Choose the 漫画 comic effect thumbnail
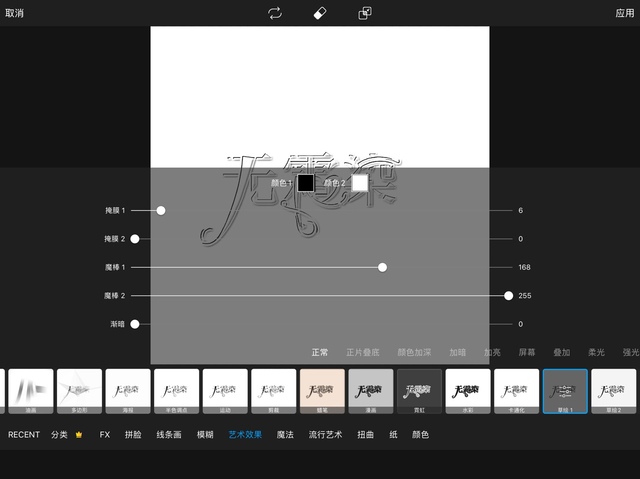The height and width of the screenshot is (479, 640). pos(370,390)
